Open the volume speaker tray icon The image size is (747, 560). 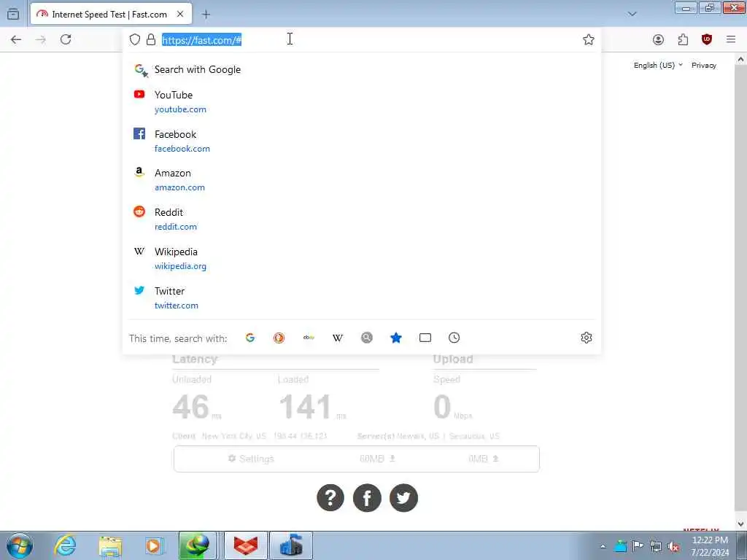pyautogui.click(x=673, y=546)
